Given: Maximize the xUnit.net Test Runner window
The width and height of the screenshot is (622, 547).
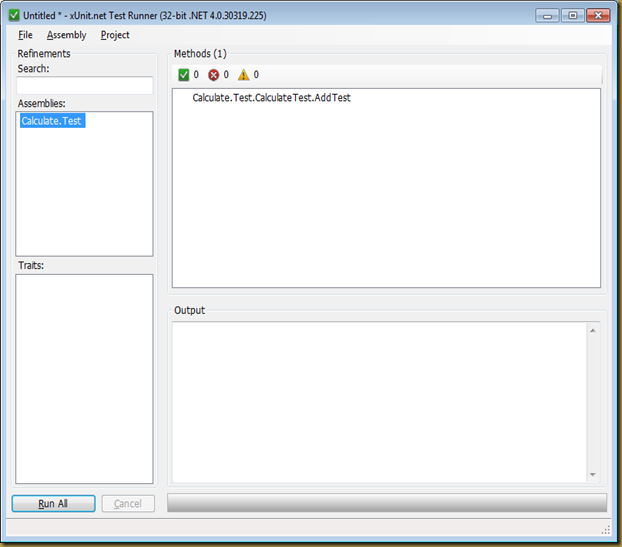Looking at the screenshot, I should (x=572, y=15).
